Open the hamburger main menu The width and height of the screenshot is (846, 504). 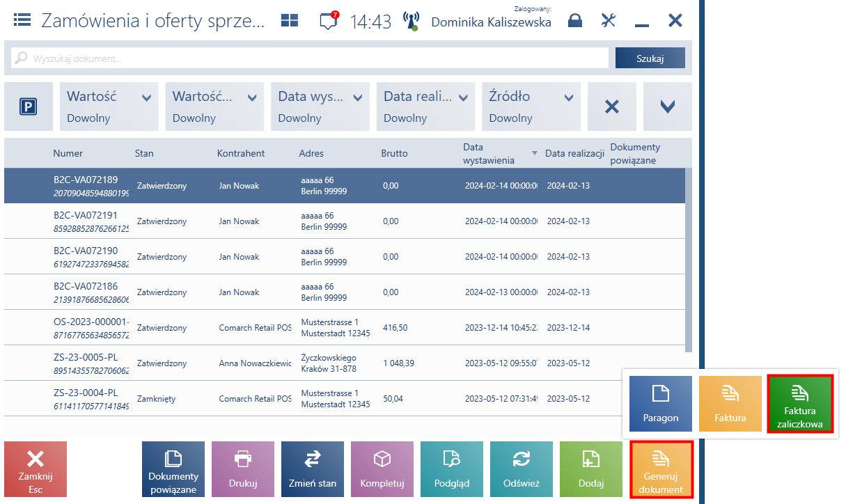coord(22,20)
